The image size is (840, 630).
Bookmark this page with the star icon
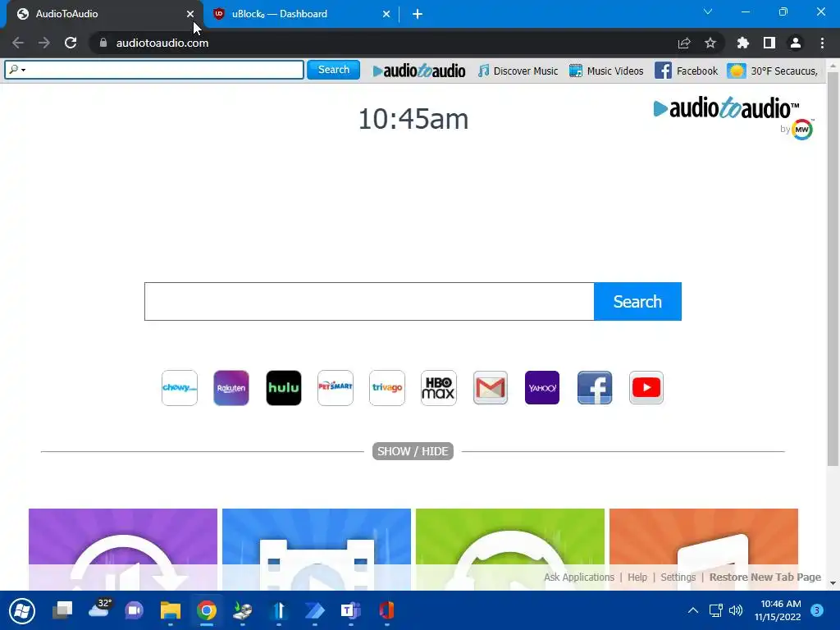pyautogui.click(x=710, y=43)
